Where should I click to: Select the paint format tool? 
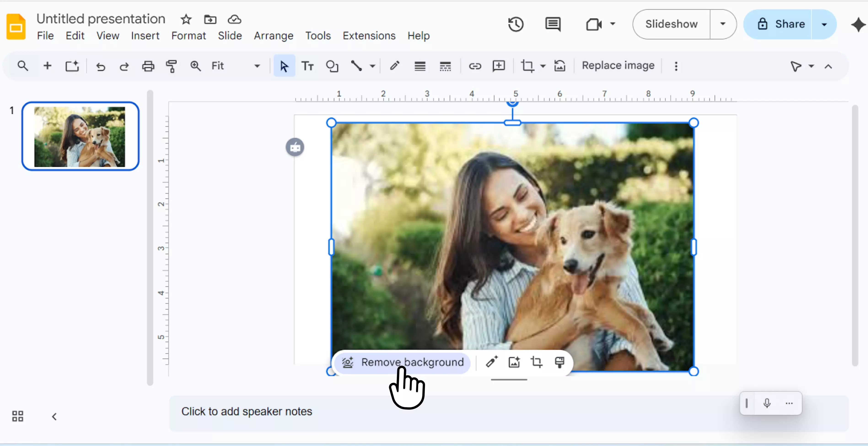point(172,66)
